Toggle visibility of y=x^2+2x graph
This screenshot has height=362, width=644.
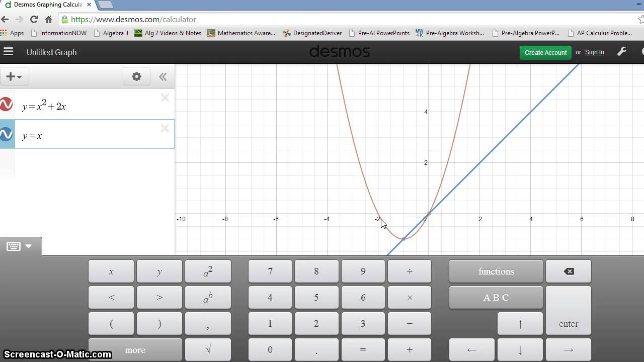tap(6, 105)
